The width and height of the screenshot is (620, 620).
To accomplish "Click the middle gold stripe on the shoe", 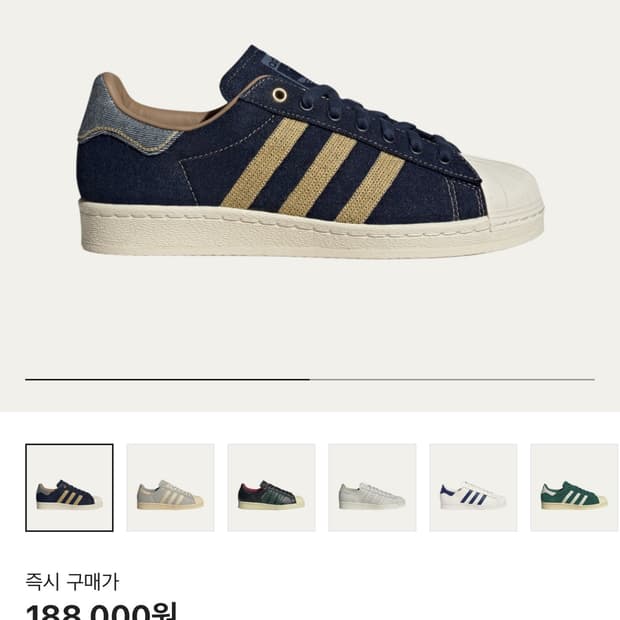I will click(x=318, y=173).
